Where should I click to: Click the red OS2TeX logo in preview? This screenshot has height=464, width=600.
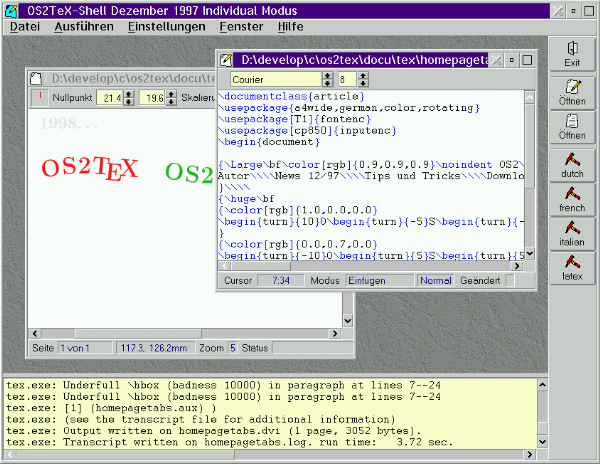coord(90,168)
